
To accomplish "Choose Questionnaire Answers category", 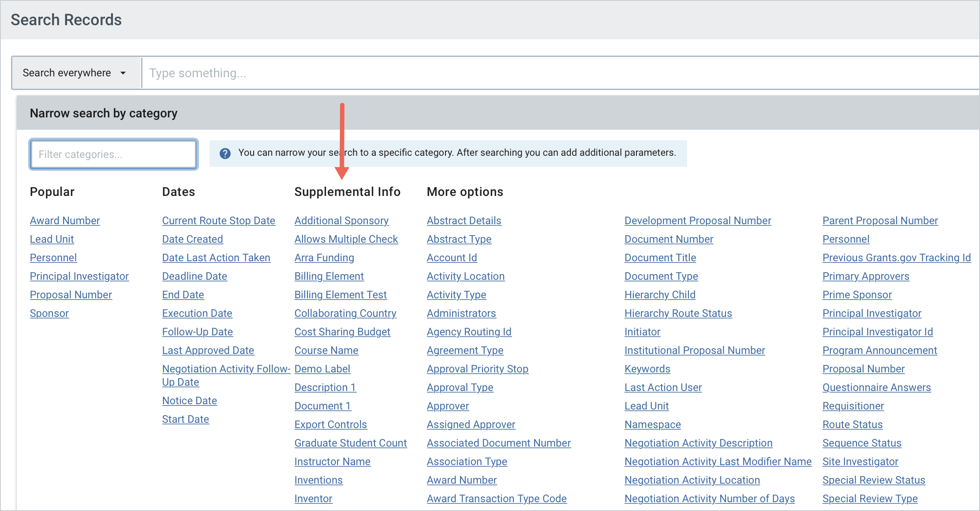I will click(x=876, y=387).
